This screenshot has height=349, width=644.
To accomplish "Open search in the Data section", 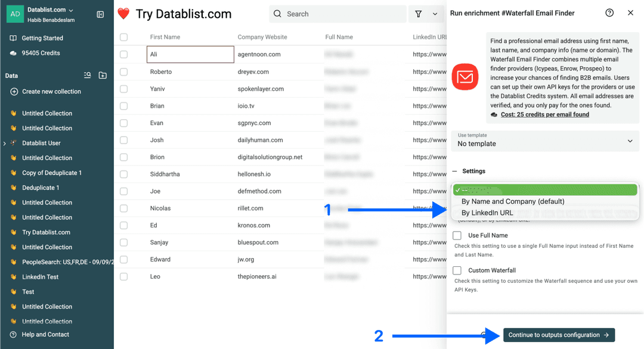I will point(87,76).
